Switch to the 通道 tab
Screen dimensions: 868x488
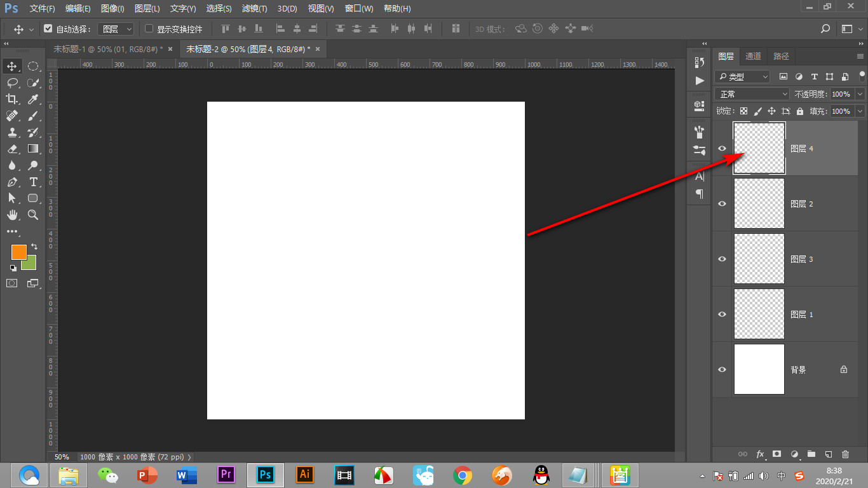click(753, 56)
